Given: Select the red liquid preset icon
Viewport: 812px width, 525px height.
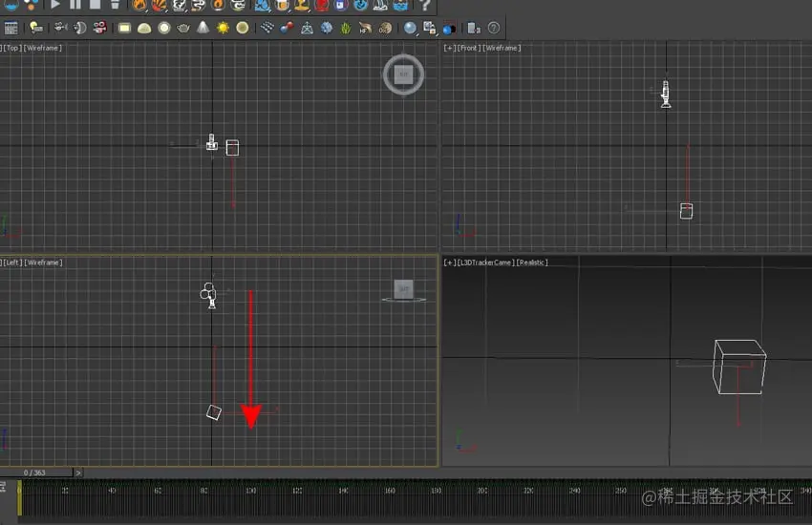Looking at the screenshot, I should (x=322, y=5).
